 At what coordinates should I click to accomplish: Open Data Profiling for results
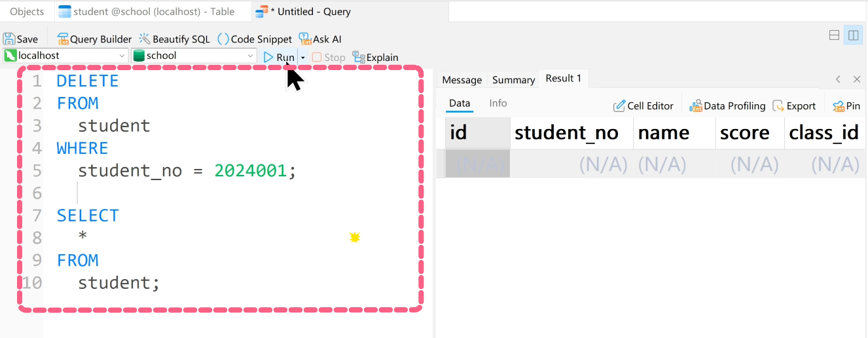click(x=696, y=106)
